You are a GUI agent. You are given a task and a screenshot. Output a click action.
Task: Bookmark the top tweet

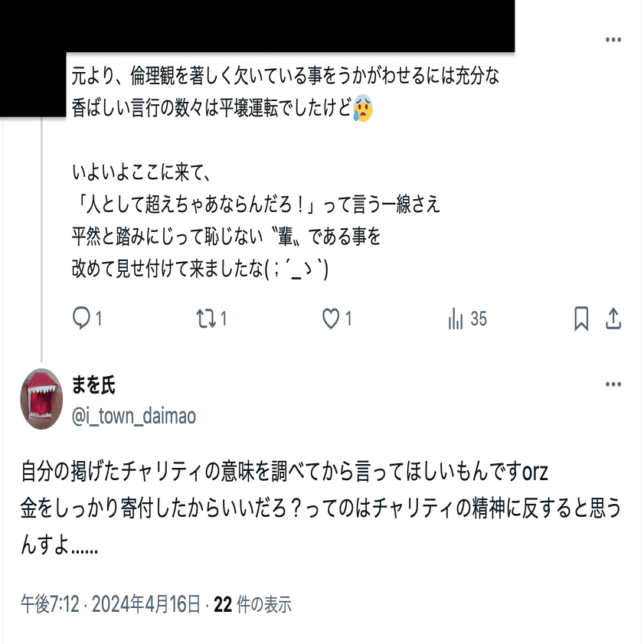point(581,319)
